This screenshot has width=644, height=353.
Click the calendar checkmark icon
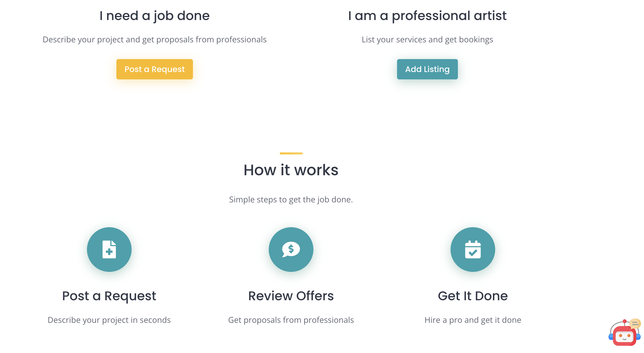pyautogui.click(x=473, y=250)
